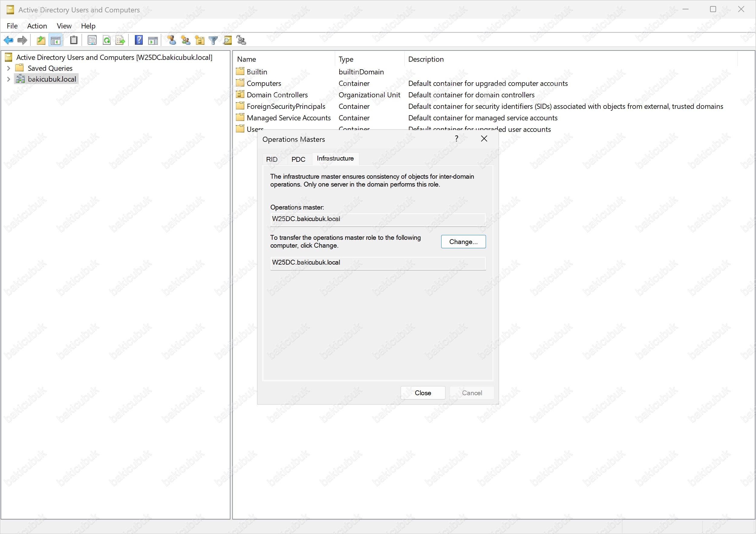Select the ForeignSecurityPrincipals row name

point(286,106)
